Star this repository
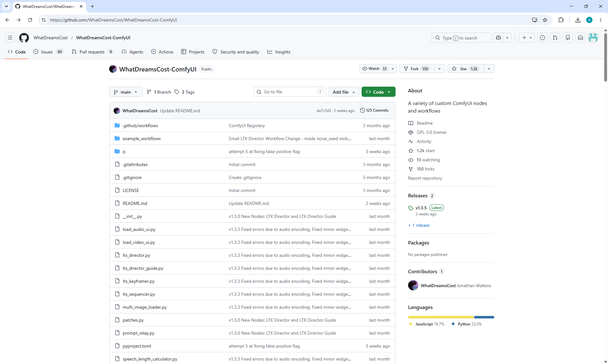The image size is (608, 364). [x=466, y=69]
